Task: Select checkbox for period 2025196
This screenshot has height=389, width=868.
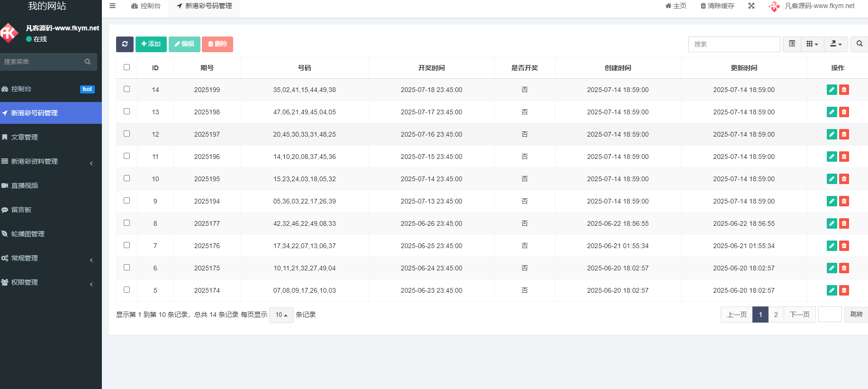Action: point(127,156)
